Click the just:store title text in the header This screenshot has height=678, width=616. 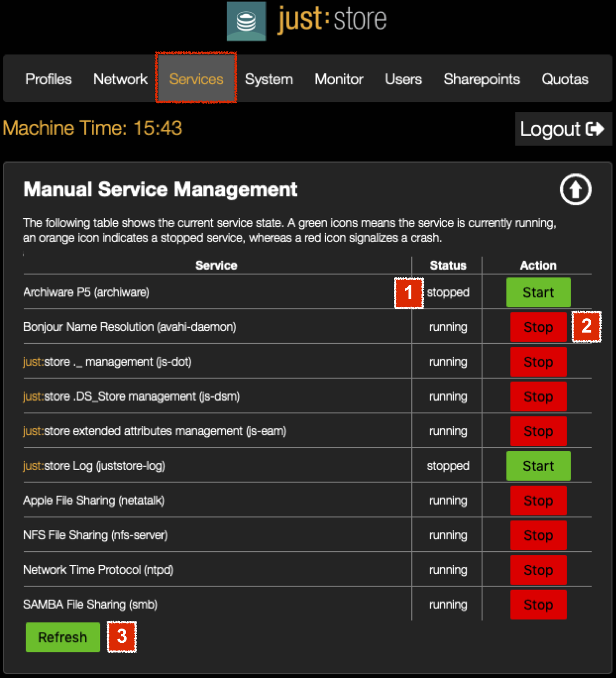(x=332, y=19)
